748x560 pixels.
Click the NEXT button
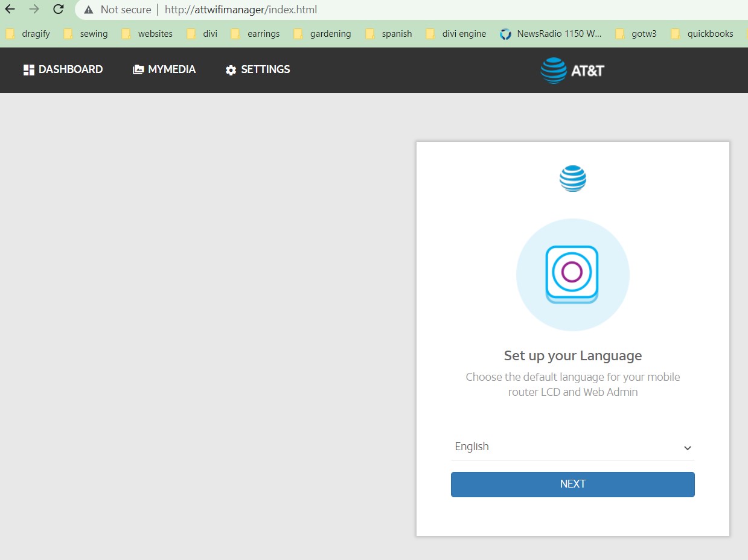(573, 485)
